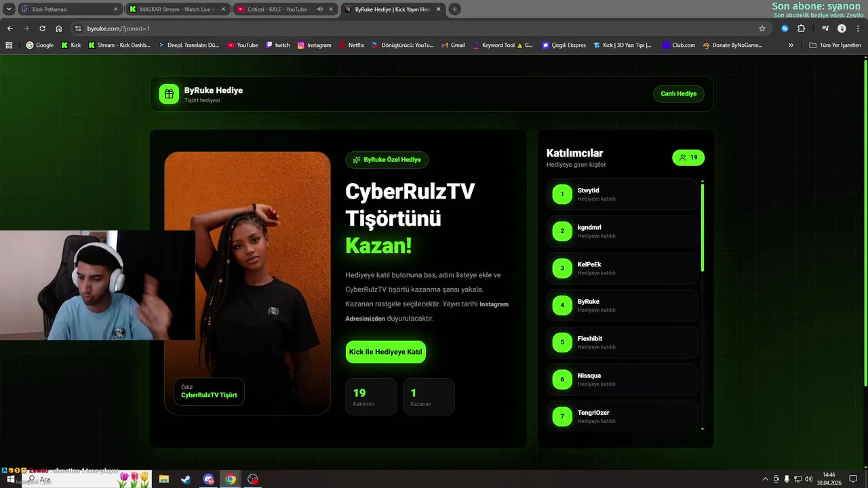Click the participants list scroll down arrow
Image resolution: width=868 pixels, height=488 pixels.
(x=703, y=429)
